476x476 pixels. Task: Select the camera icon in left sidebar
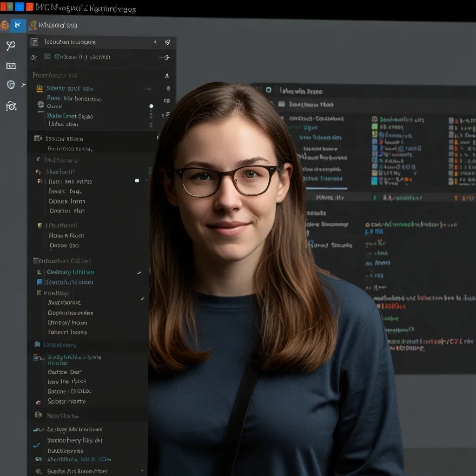pos(11,106)
